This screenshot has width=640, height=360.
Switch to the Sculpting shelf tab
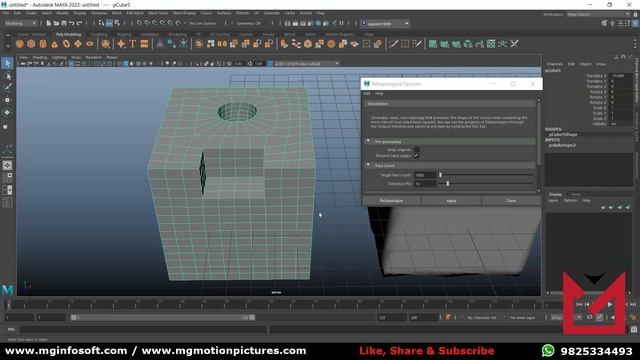99,34
